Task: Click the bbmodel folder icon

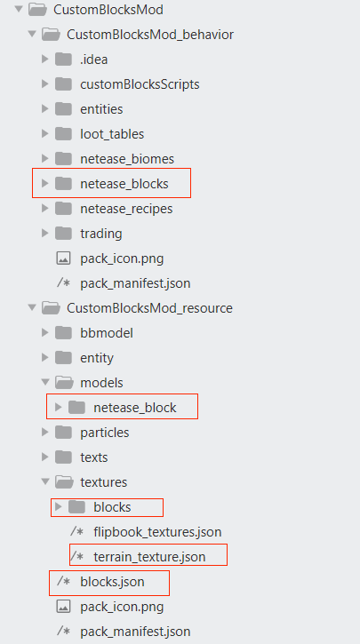Action: point(63,333)
